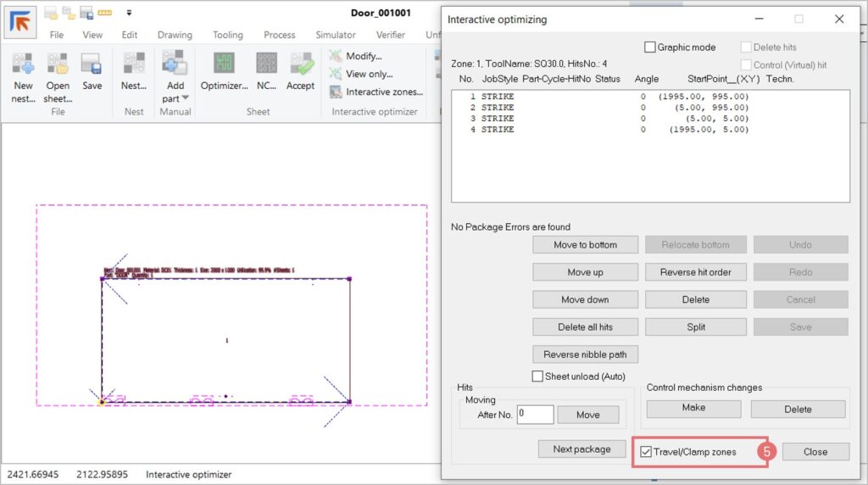Click the NC code generation icon
Viewport: 868px width, 485px height.
tap(266, 64)
